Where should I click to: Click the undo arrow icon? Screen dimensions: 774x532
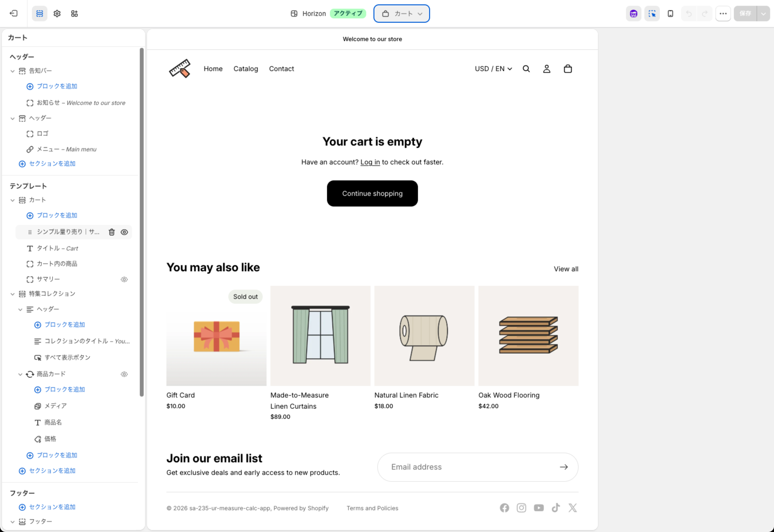(689, 14)
